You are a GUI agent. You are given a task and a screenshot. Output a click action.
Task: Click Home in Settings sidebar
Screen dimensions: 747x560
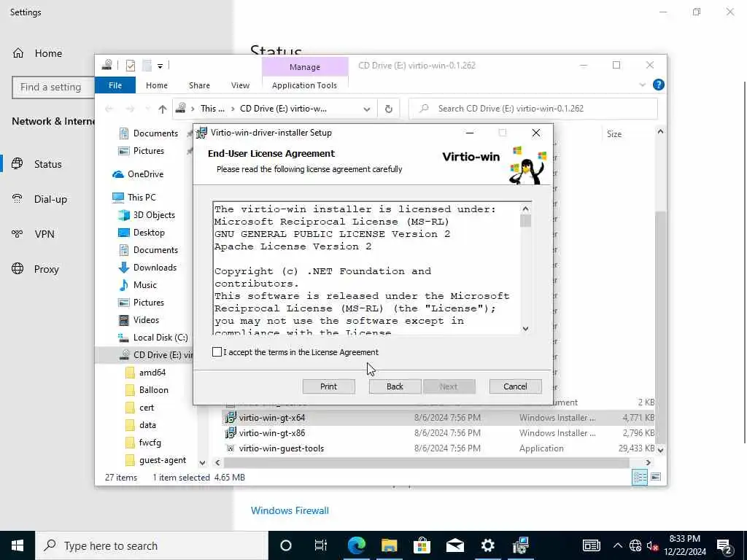37,53
